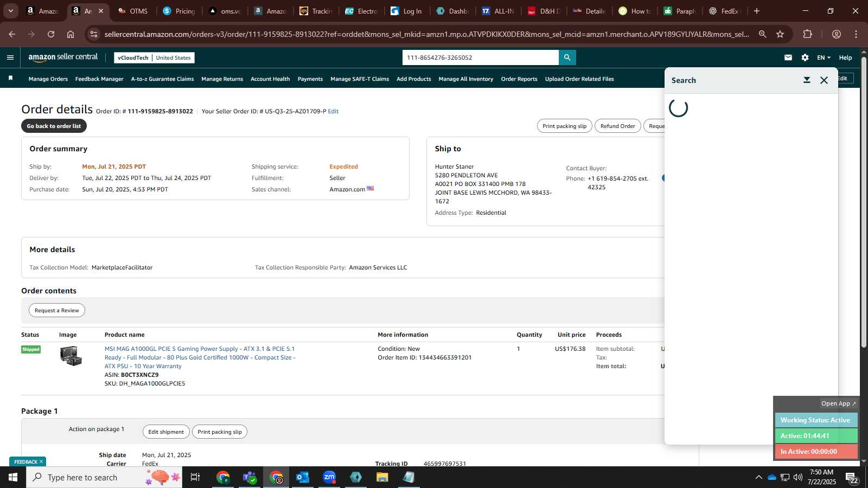This screenshot has height=488, width=868.
Task: Close the FEEDBACK tag
Action: click(x=41, y=461)
